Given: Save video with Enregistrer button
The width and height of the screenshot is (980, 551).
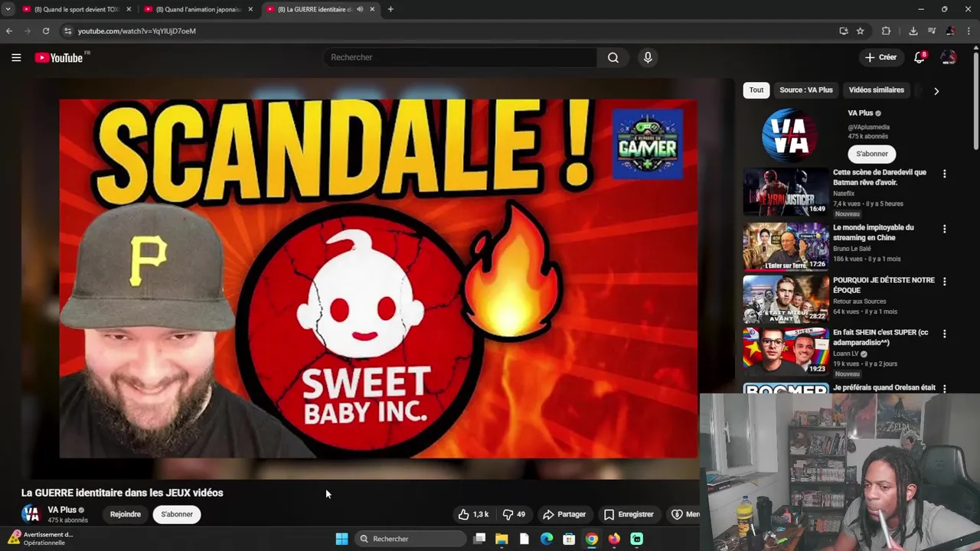Looking at the screenshot, I should [629, 514].
